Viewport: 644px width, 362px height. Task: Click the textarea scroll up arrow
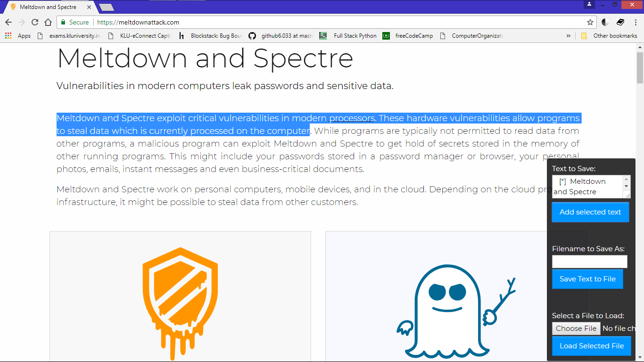point(627,179)
